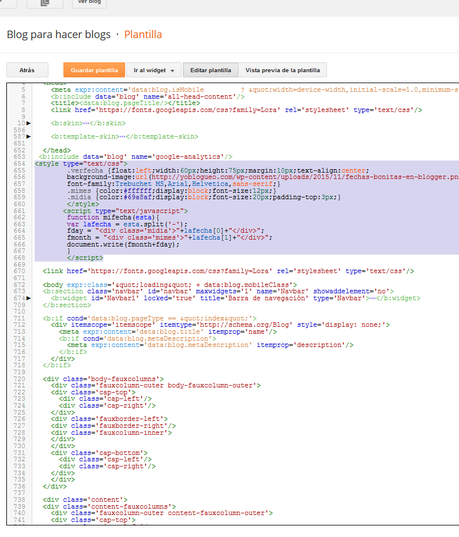This screenshot has width=459, height=537.
Task: Expand the folded b:template-skin block on line 587
Action: point(29,137)
